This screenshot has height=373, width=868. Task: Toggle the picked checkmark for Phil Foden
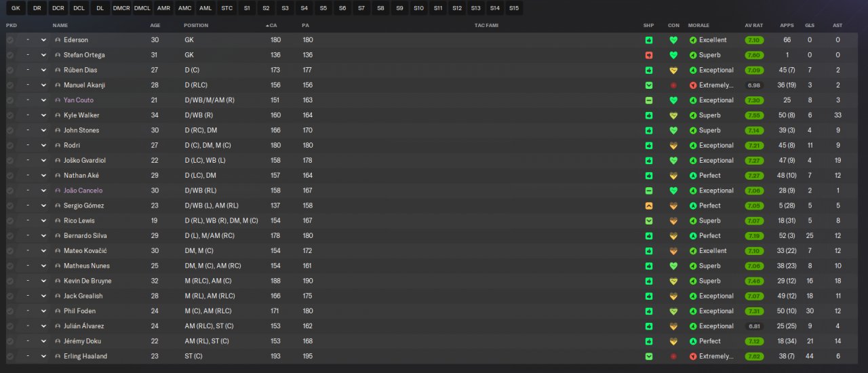coord(9,311)
